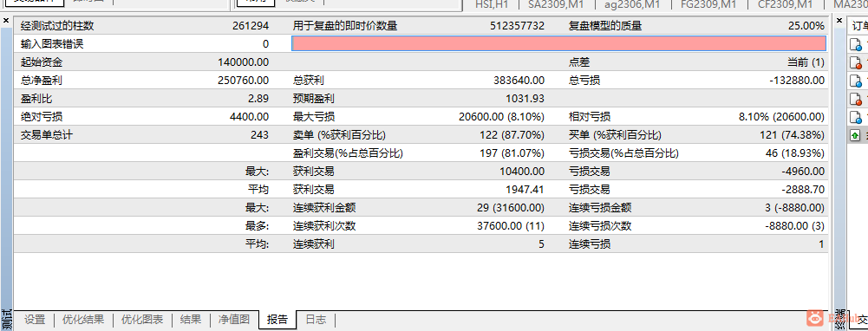Select the loss trades value 46 (18.93%)
Viewport: 868px width, 331px height.
pyautogui.click(x=795, y=153)
